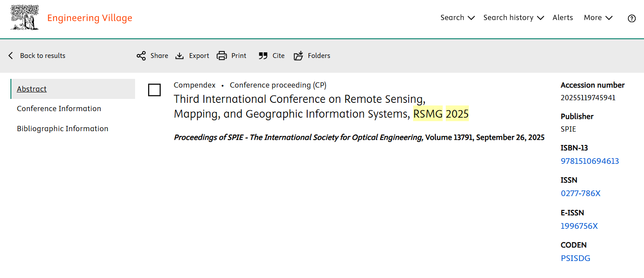Select the record checkbox beside title
644x278 pixels.
pos(154,90)
